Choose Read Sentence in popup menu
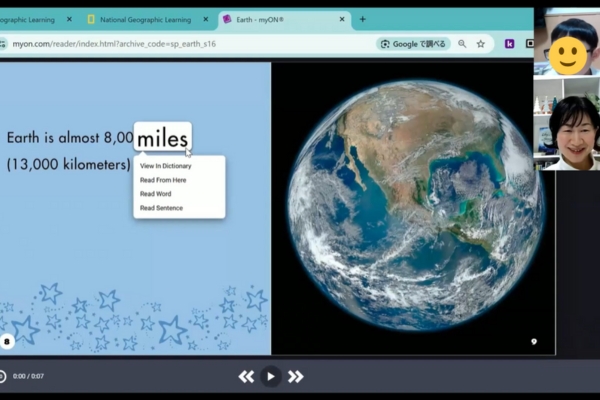 [x=161, y=208]
